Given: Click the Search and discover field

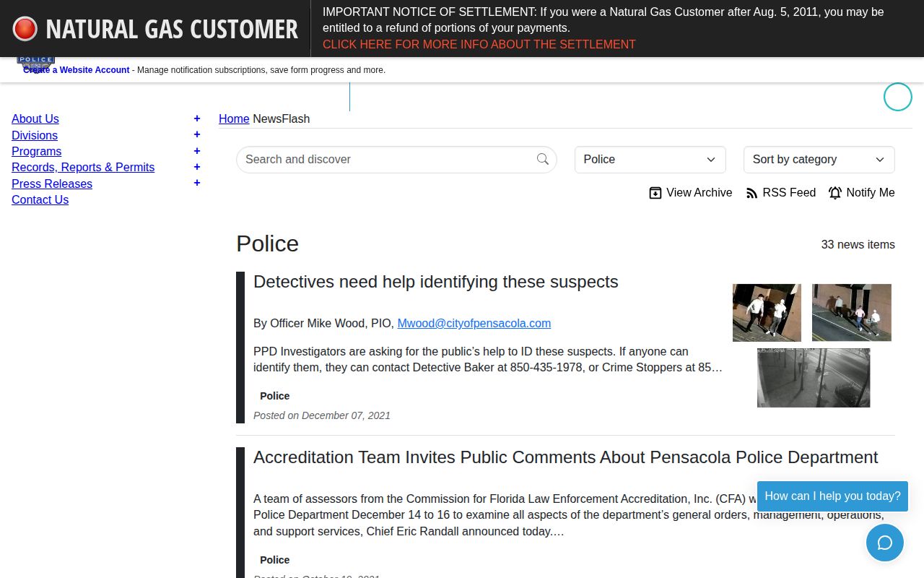Looking at the screenshot, I should click(396, 160).
